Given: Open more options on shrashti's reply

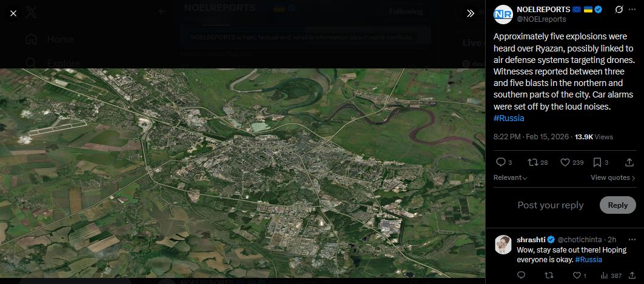Looking at the screenshot, I should coord(631,240).
